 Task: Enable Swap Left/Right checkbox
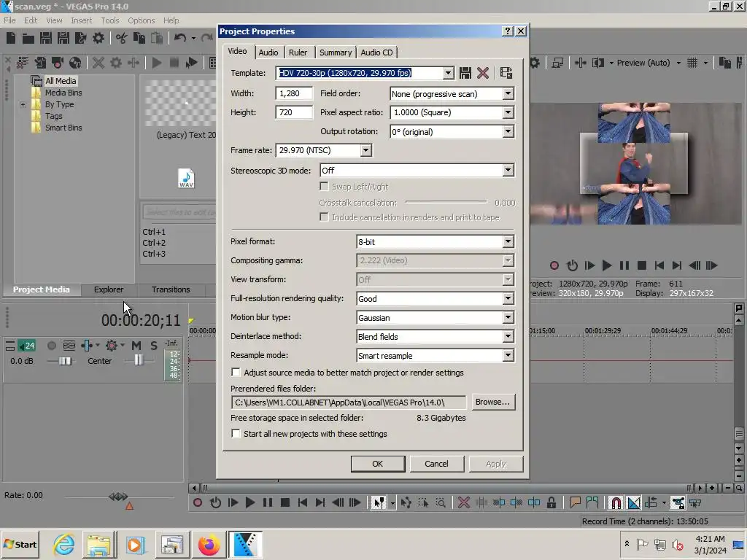324,186
